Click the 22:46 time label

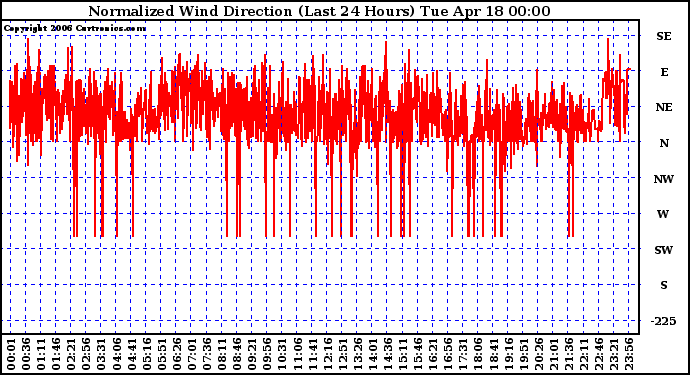pyautogui.click(x=598, y=354)
